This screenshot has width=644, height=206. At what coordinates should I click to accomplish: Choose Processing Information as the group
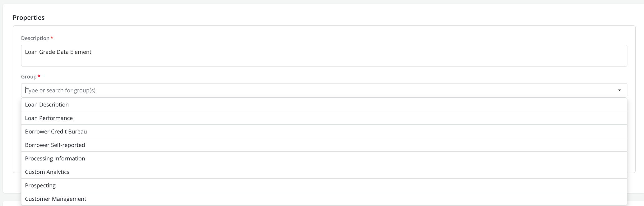[55, 159]
